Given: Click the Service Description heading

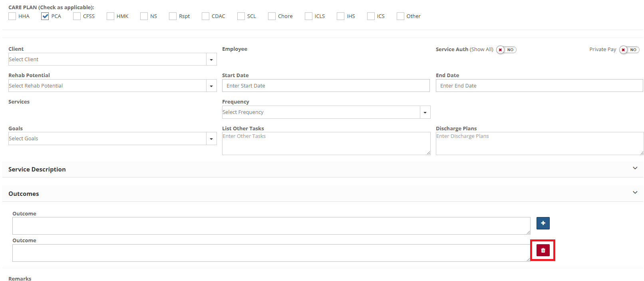Looking at the screenshot, I should coord(37,169).
